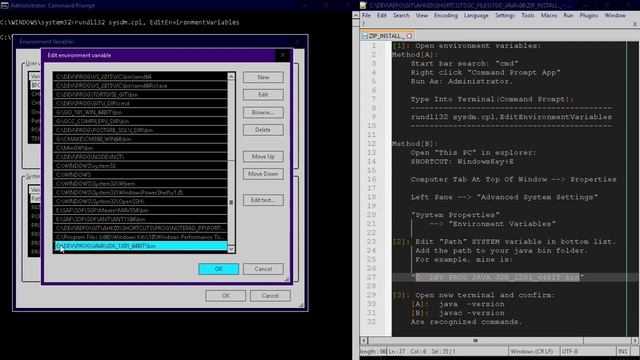Viewport: 640px width, 360px height.
Task: Open the View menu
Action: tap(422, 16)
